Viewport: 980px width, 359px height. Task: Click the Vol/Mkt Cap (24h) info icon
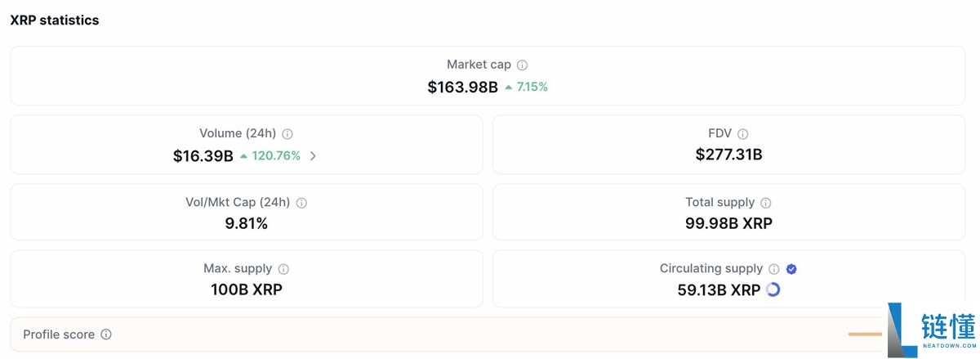point(301,203)
